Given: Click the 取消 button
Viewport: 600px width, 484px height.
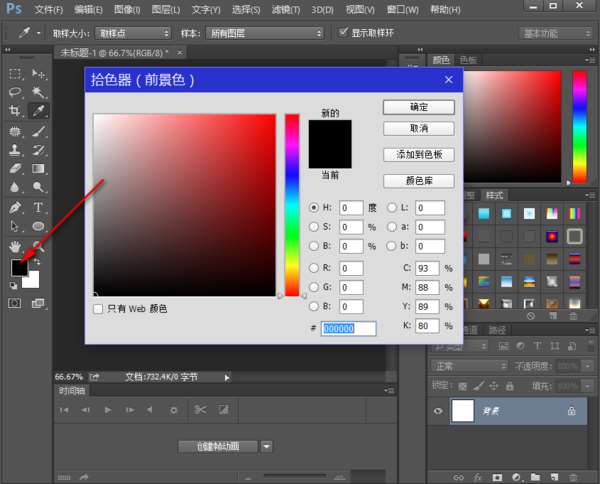Looking at the screenshot, I should click(419, 129).
